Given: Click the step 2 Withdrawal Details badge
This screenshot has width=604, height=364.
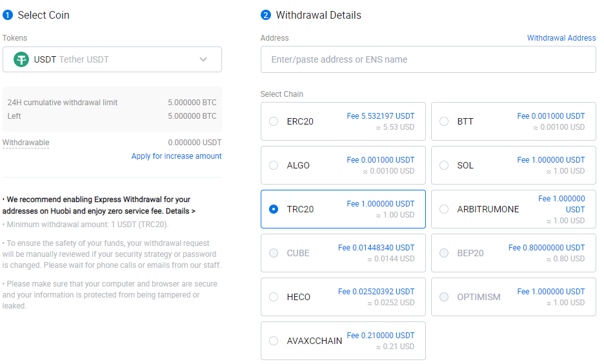Looking at the screenshot, I should point(266,15).
